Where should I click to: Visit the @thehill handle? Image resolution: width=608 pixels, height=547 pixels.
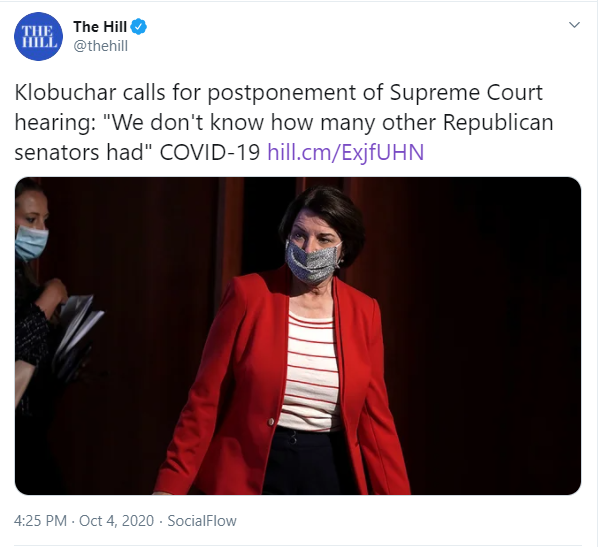[100, 46]
